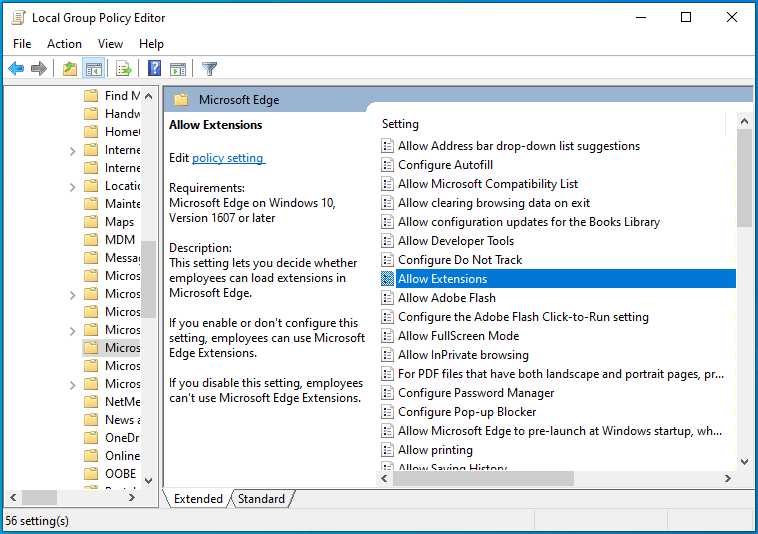Image resolution: width=758 pixels, height=534 pixels.
Task: Click the Export List toolbar icon
Action: tap(124, 69)
